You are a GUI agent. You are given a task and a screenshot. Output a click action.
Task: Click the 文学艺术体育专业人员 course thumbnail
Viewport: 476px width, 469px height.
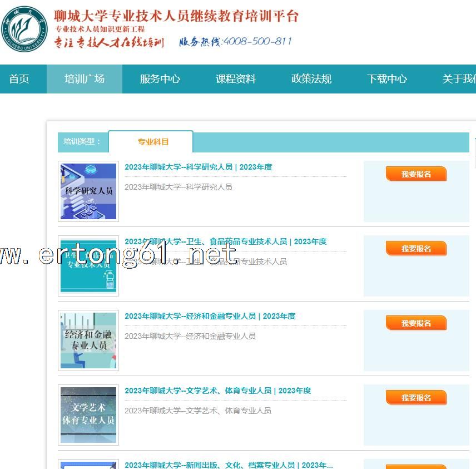[88, 415]
